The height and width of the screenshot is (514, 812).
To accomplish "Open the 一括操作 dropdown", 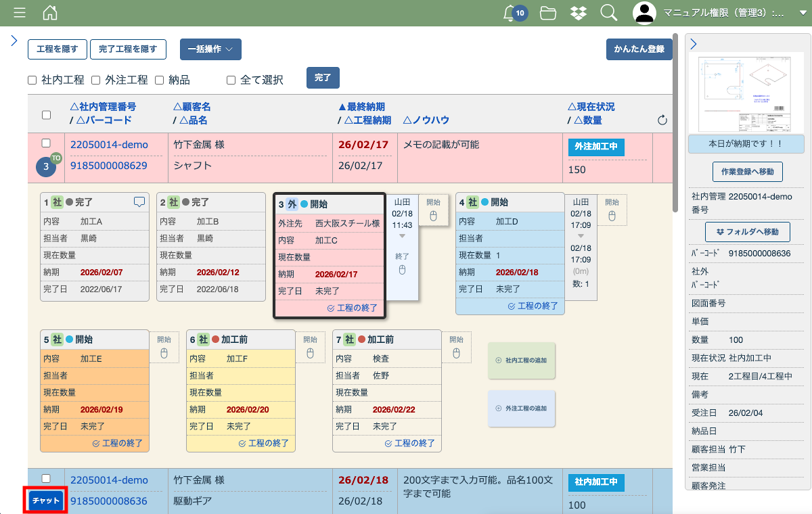I will (210, 49).
